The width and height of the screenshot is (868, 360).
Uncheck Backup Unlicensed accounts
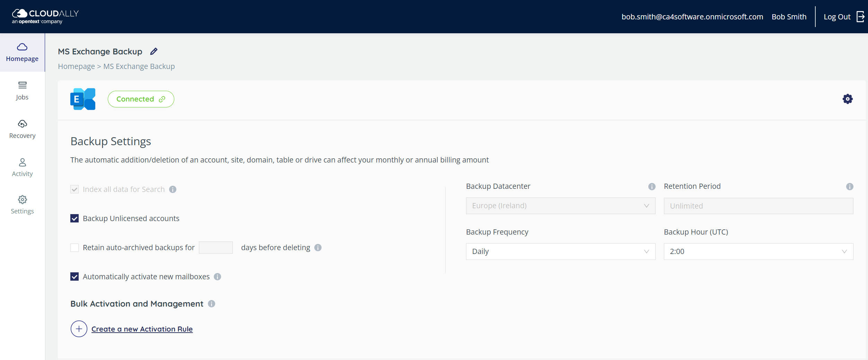point(74,218)
